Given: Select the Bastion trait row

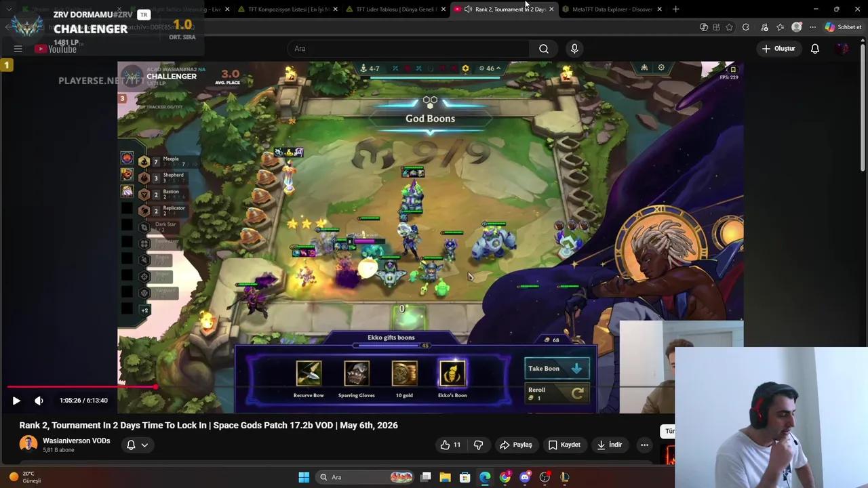Looking at the screenshot, I should [162, 195].
